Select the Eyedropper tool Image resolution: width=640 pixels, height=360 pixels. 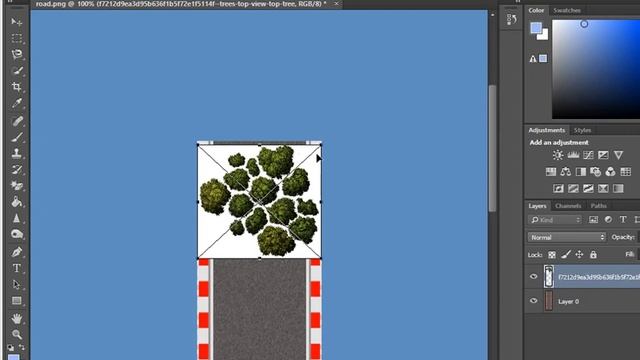point(16,103)
